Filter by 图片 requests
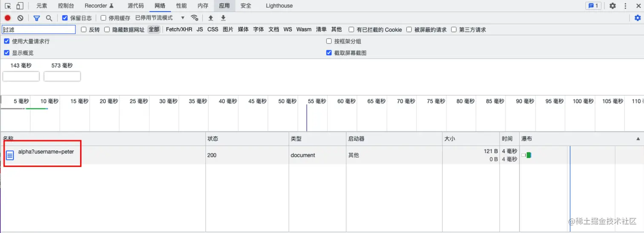Viewport: 644px width, 233px height. pos(228,29)
